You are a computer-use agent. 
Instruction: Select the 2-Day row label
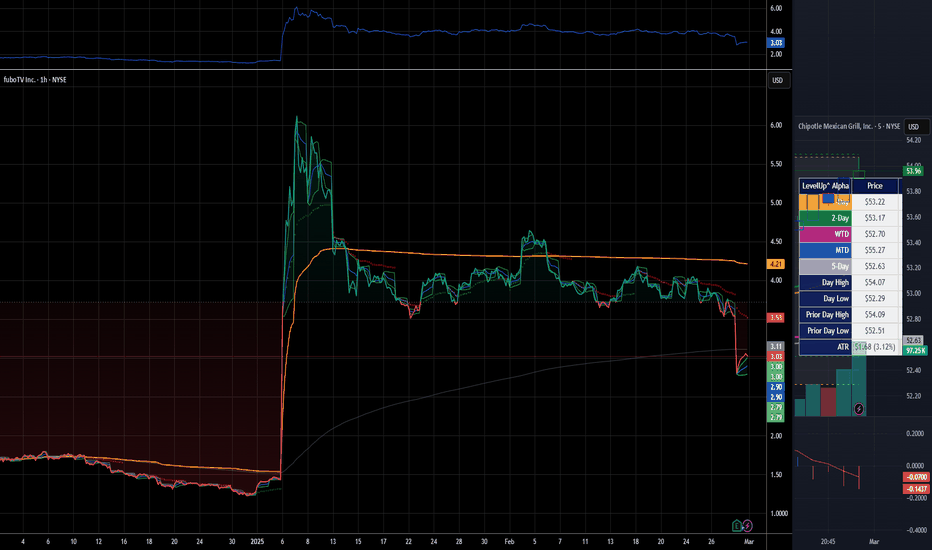pyautogui.click(x=826, y=218)
